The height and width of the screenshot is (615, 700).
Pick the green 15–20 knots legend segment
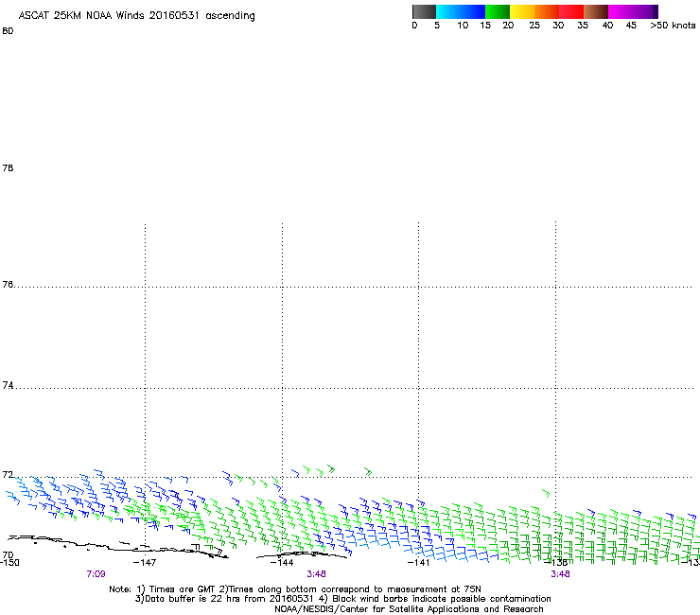click(x=498, y=11)
